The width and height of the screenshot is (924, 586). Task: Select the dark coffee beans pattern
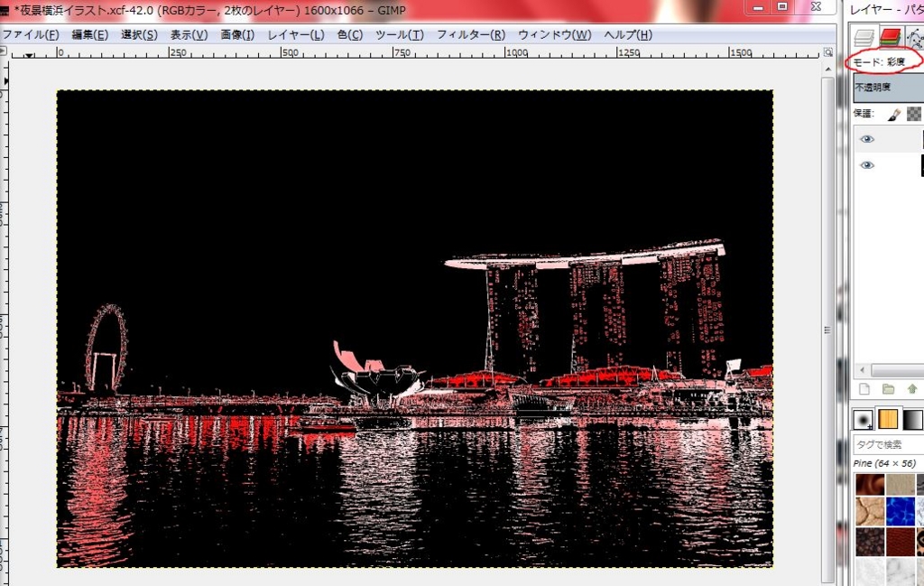870,542
